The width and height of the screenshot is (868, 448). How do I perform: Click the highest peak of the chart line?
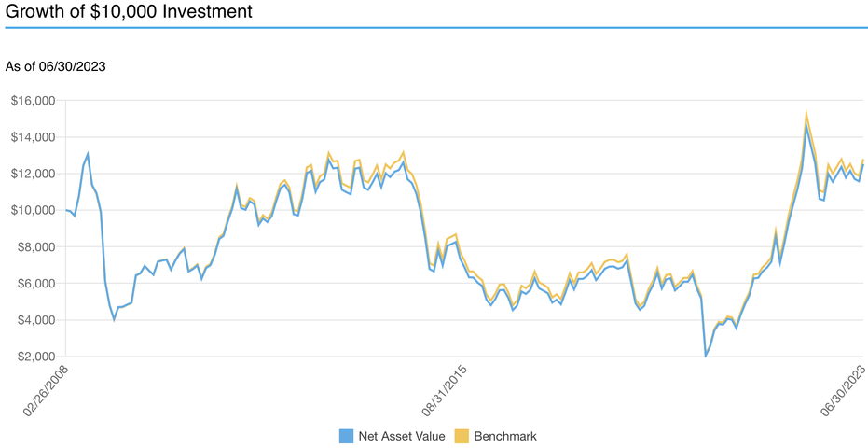coord(806,116)
